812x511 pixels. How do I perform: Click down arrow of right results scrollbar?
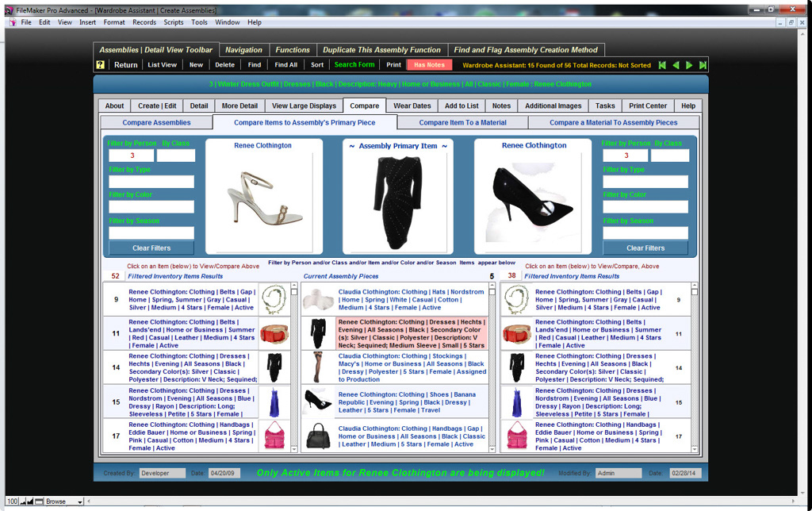coord(695,449)
